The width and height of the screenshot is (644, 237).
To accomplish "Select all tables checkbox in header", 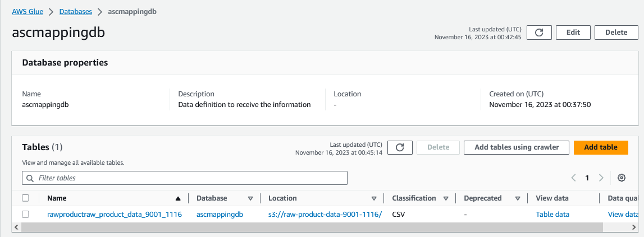I will 25,198.
